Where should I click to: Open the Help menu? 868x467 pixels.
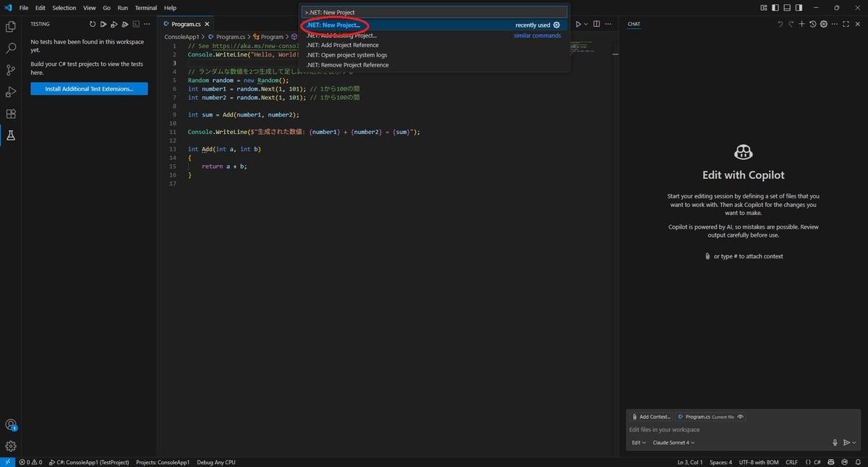[170, 8]
